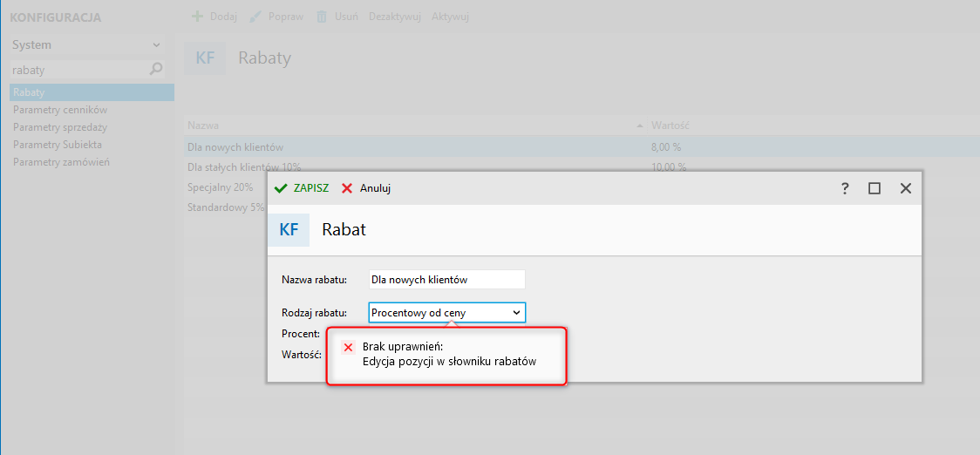Select the Specjalny 20% row
The height and width of the screenshot is (455, 980).
click(x=220, y=187)
